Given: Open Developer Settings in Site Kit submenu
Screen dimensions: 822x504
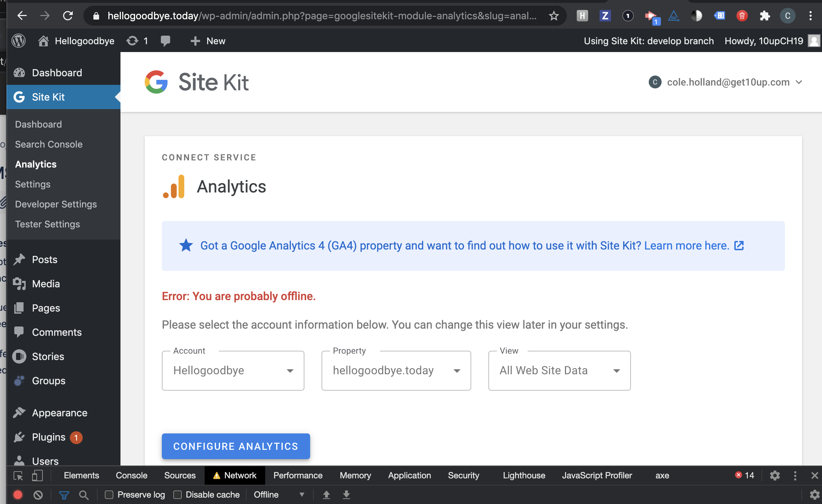Looking at the screenshot, I should (56, 204).
